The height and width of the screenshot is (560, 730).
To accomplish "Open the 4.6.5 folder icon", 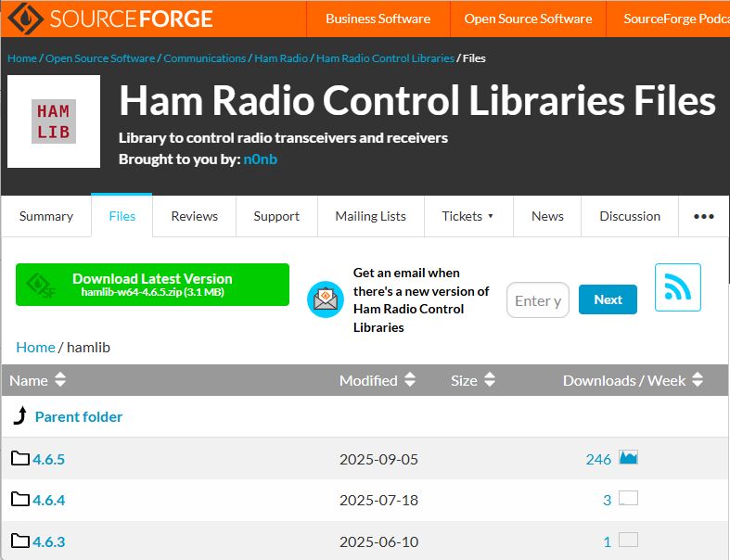I will 20,459.
